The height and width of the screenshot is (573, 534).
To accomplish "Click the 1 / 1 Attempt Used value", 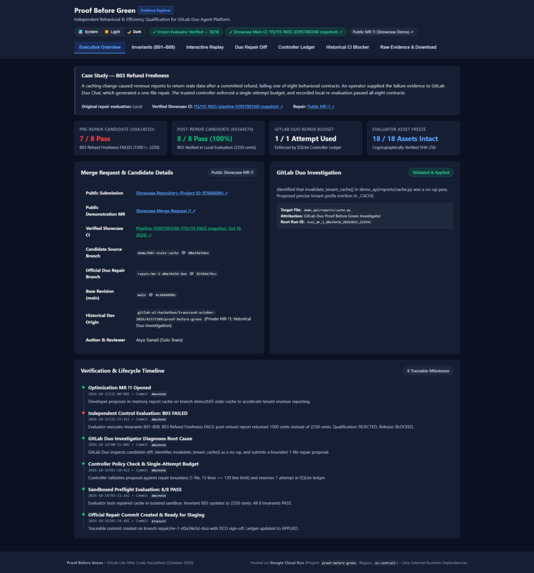I will click(306, 139).
